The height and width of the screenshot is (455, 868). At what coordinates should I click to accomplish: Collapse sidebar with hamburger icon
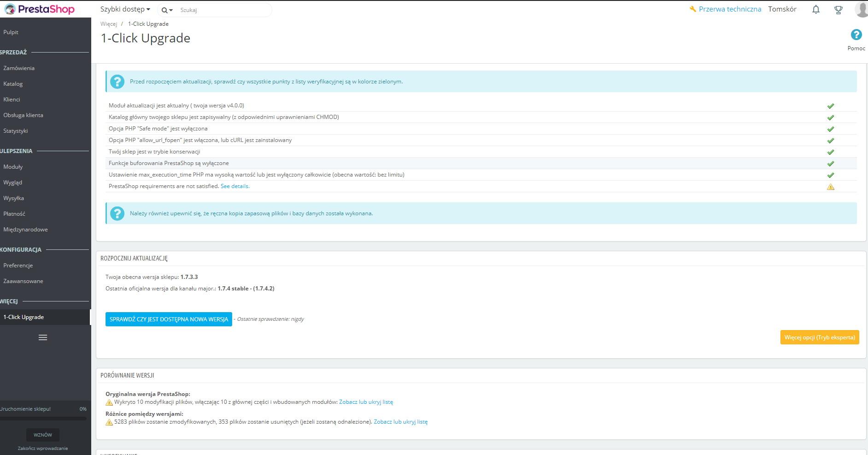coord(43,337)
